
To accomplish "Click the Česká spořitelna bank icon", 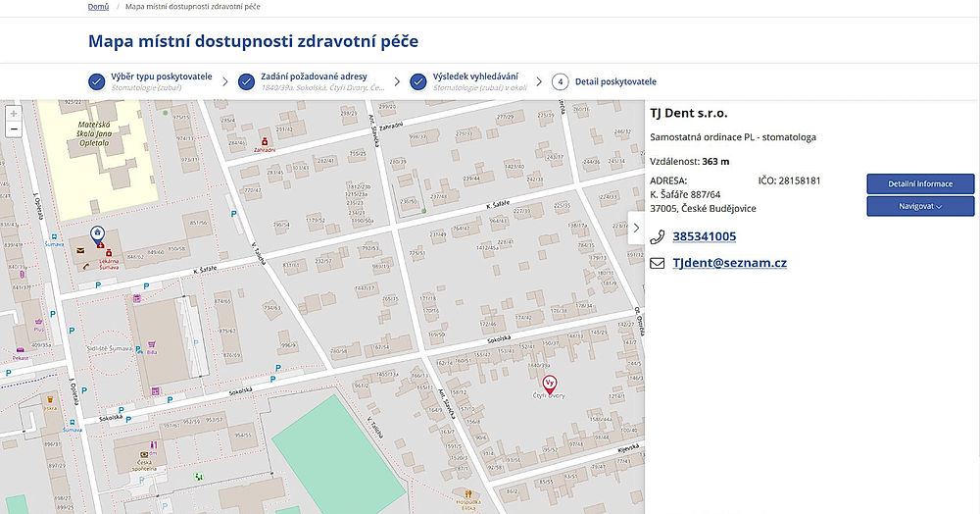I will (x=144, y=455).
